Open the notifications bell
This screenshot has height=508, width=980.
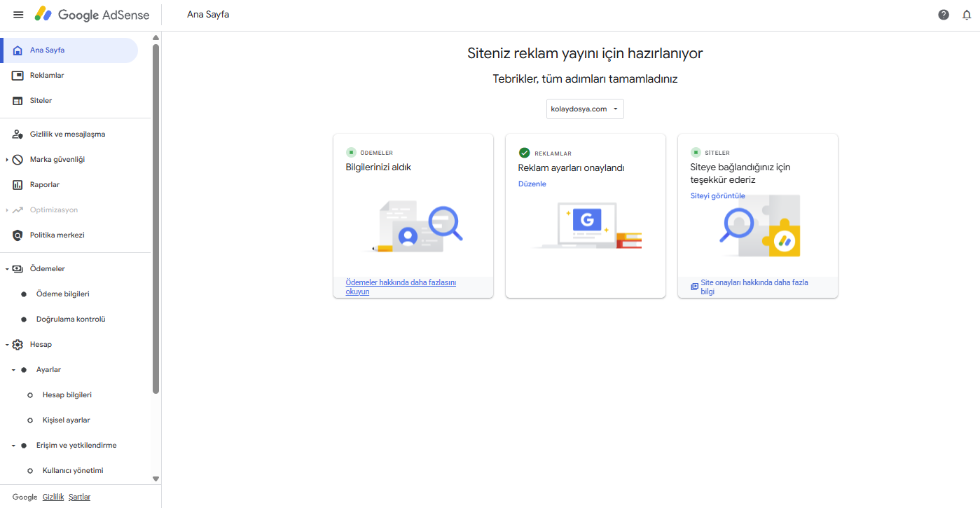[x=967, y=15]
